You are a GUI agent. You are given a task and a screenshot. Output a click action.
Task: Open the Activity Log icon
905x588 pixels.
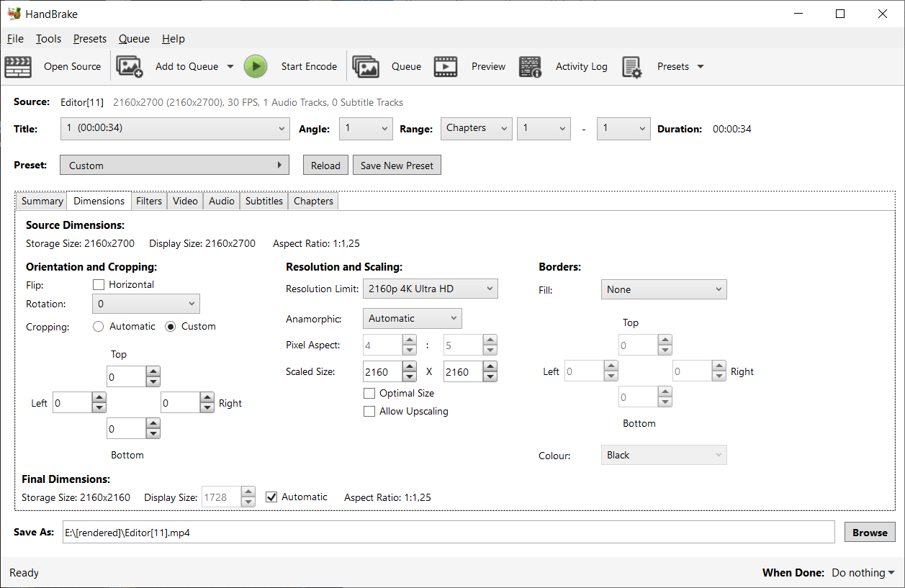pyautogui.click(x=531, y=66)
